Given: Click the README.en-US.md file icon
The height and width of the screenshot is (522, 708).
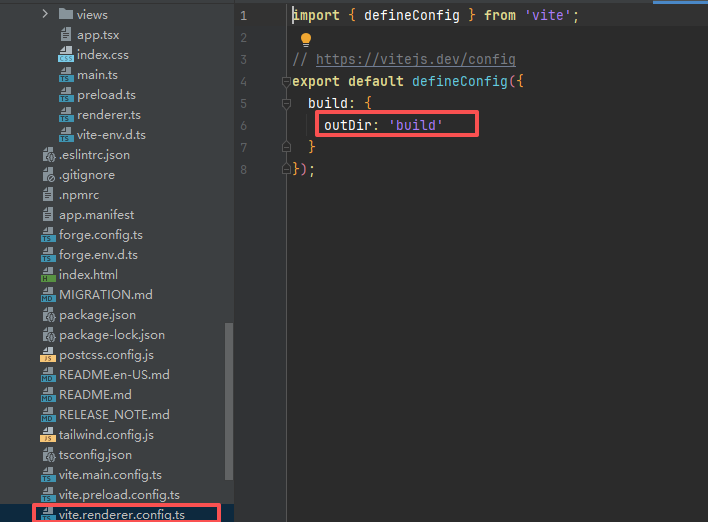Looking at the screenshot, I should coord(48,374).
